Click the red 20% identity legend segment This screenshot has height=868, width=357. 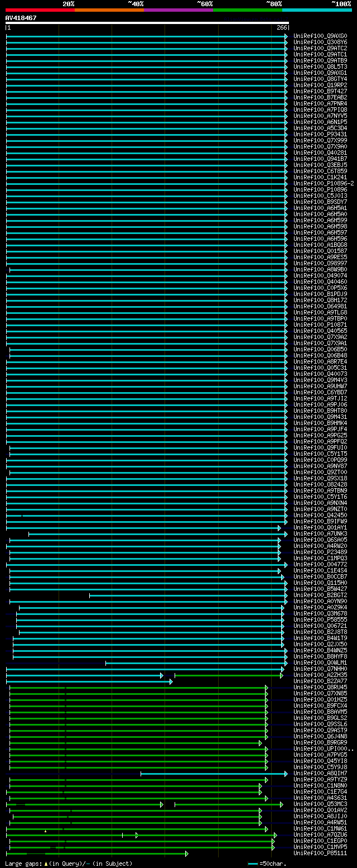point(40,9)
